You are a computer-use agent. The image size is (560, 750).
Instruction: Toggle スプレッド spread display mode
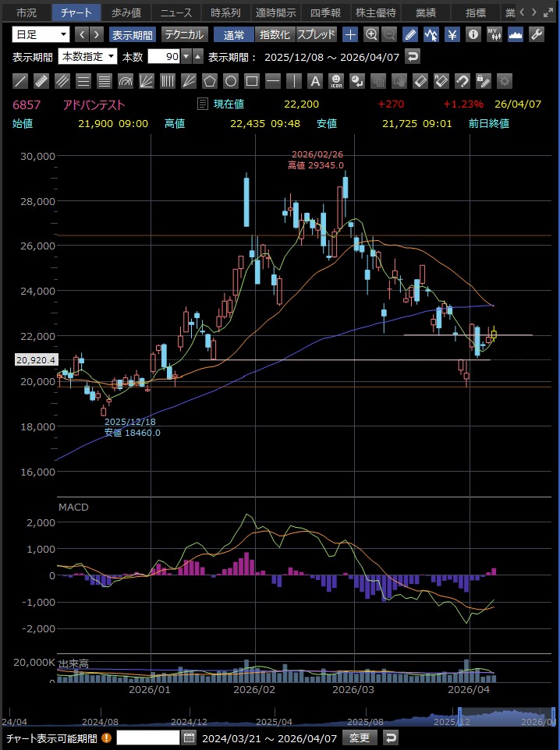(316, 34)
